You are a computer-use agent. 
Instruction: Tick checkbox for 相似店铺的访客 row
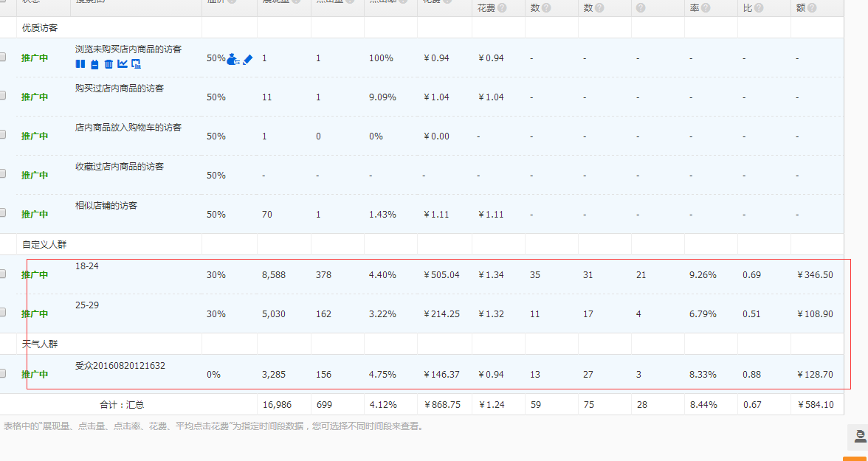(2, 212)
